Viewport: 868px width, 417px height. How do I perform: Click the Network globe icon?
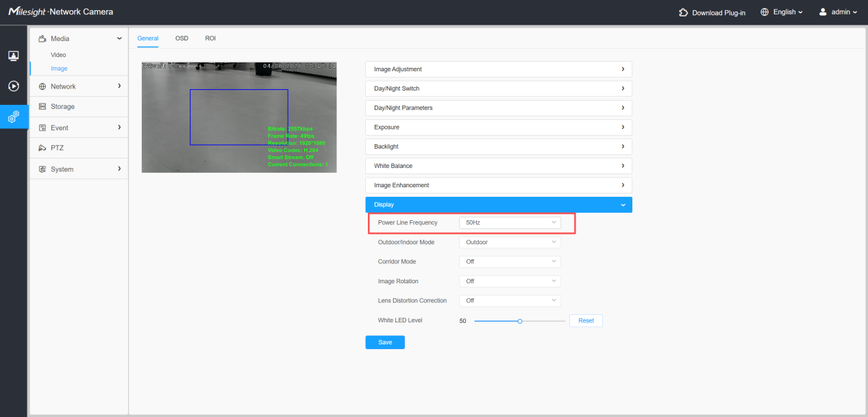pos(42,86)
